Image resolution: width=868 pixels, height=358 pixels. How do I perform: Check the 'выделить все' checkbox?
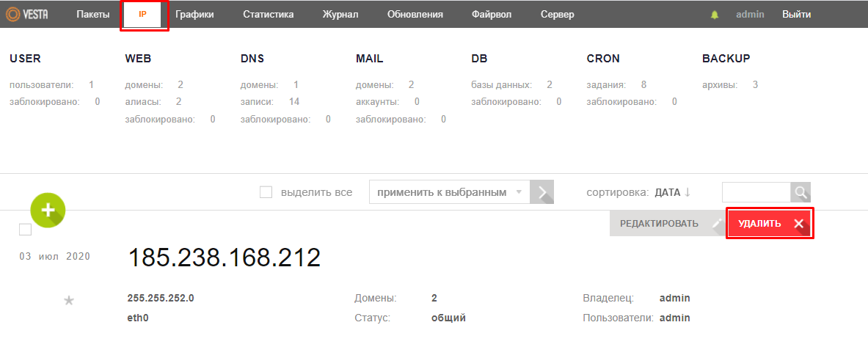pos(266,192)
